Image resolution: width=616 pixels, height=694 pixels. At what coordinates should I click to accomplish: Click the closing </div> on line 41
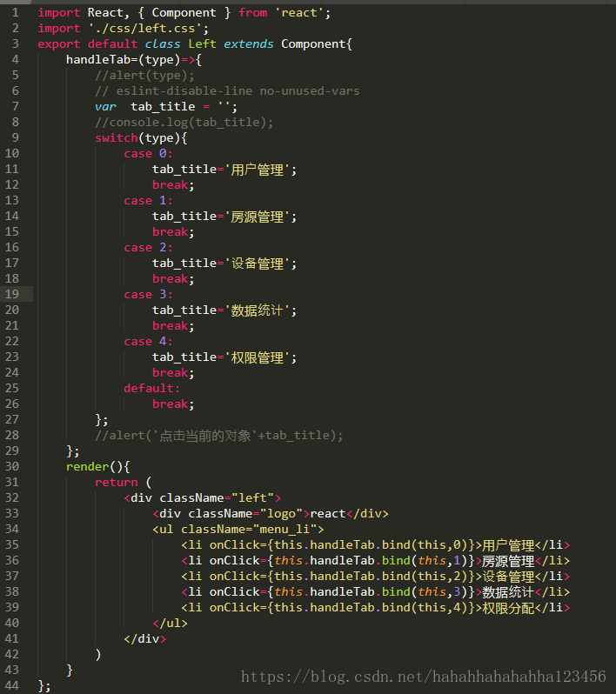(x=144, y=638)
